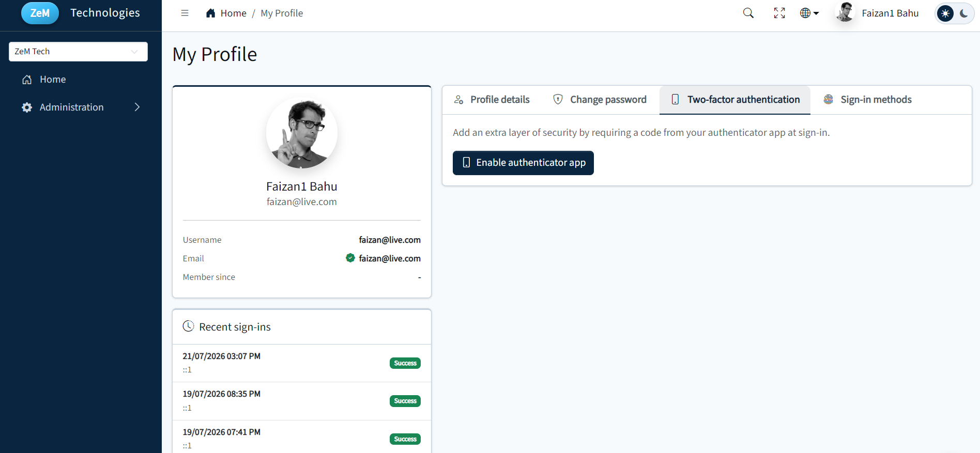
Task: Click the verified email checkmark badge
Action: (350, 258)
